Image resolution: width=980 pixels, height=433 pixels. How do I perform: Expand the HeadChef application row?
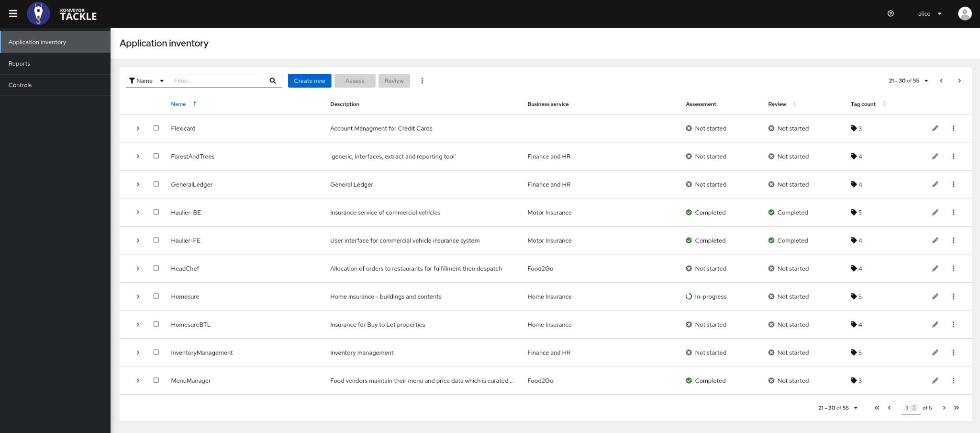pyautogui.click(x=138, y=268)
